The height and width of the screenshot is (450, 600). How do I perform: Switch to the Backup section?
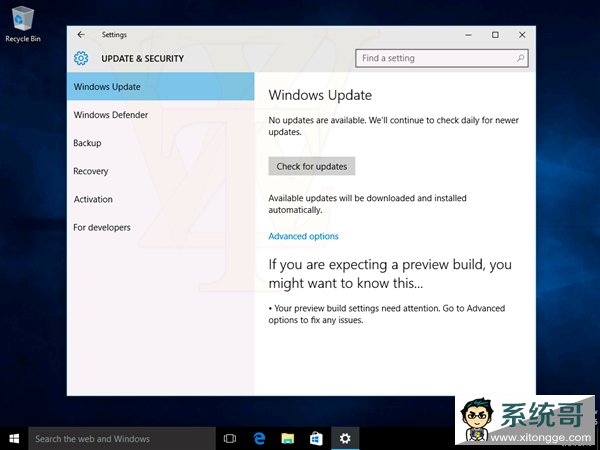[x=160, y=143]
